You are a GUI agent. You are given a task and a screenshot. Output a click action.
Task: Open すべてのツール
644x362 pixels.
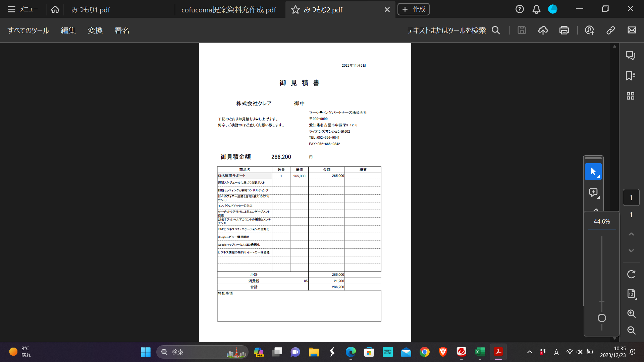click(x=29, y=31)
